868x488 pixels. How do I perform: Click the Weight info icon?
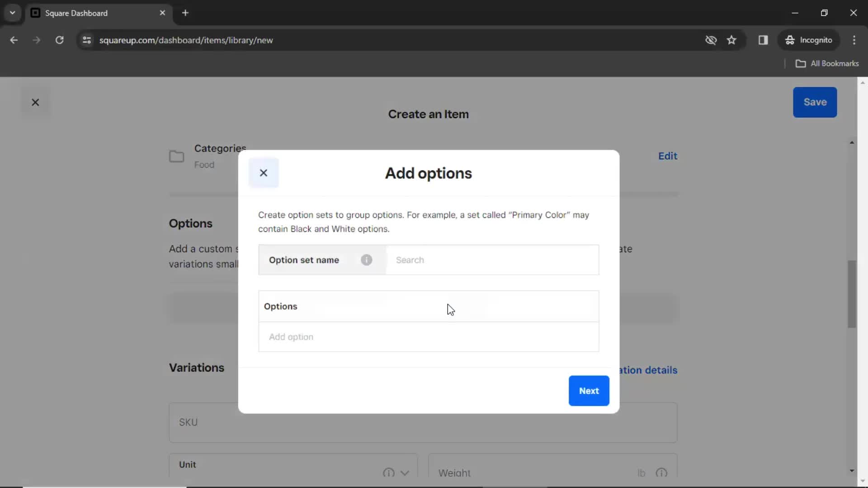coord(661,473)
